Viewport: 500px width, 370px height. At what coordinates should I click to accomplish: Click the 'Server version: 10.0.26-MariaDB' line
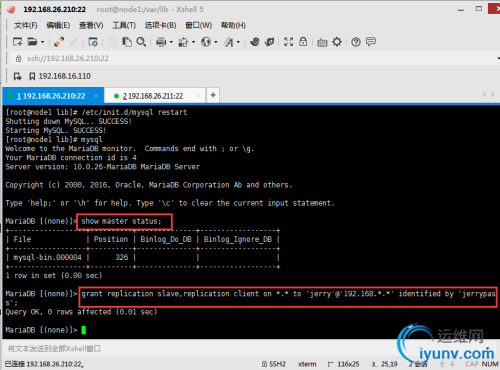pyautogui.click(x=102, y=167)
